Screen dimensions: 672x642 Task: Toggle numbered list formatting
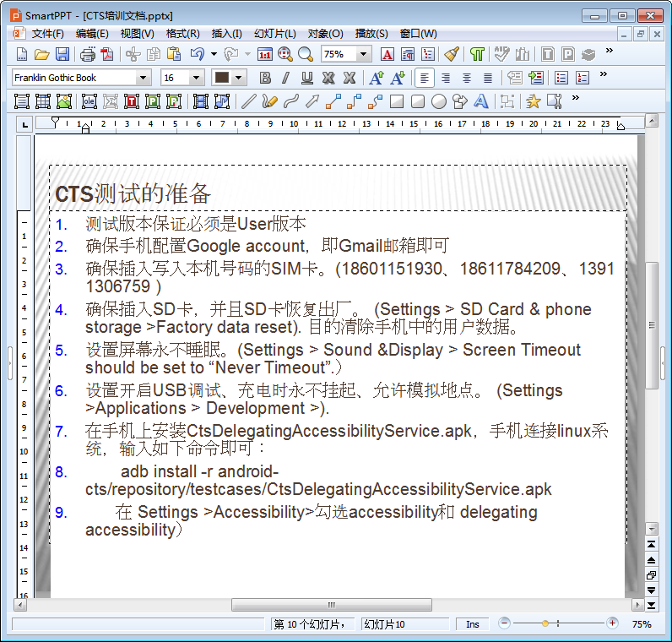583,78
